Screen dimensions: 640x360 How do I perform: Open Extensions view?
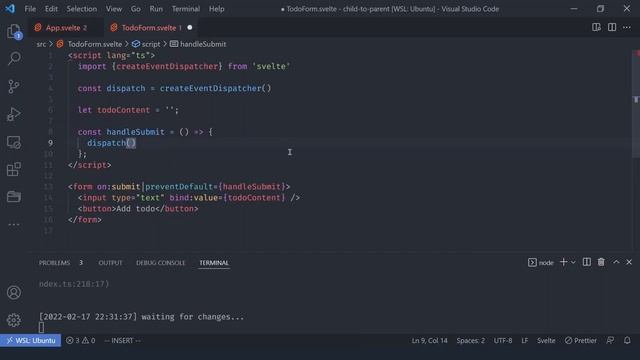(x=14, y=169)
